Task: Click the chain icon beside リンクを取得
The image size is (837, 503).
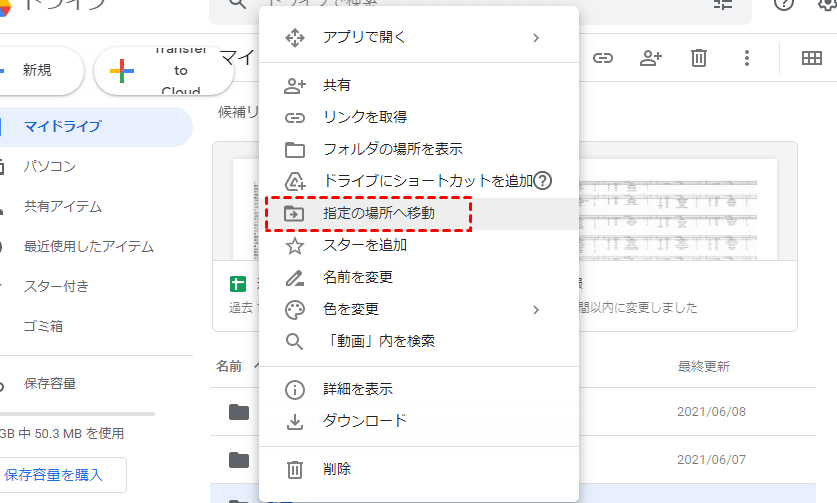Action: [295, 118]
